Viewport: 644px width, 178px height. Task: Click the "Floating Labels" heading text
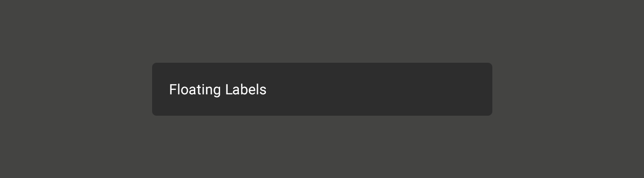coord(217,89)
